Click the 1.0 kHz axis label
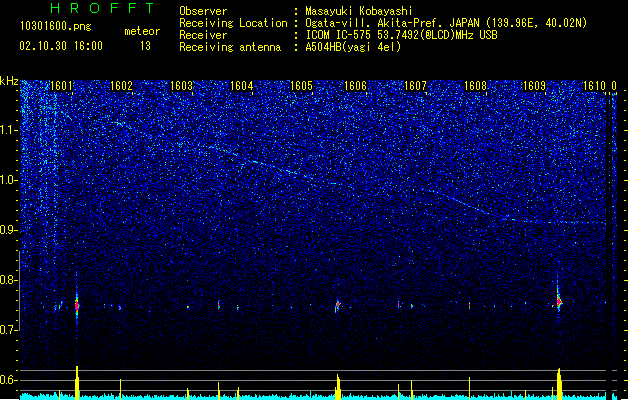 coord(9,180)
